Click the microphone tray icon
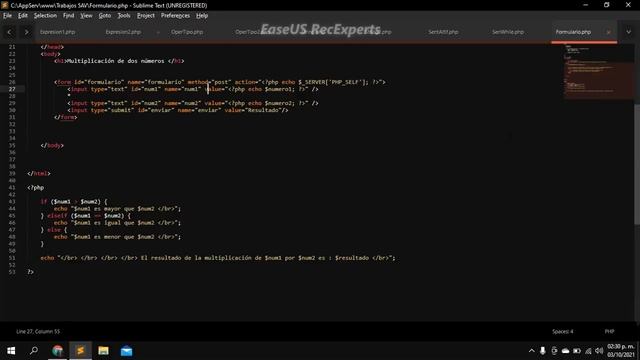This screenshot has width=640, height=360. [x=542, y=351]
